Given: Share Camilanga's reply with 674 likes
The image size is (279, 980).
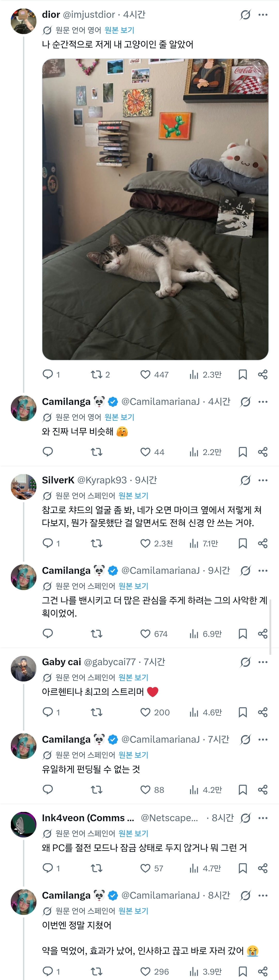Looking at the screenshot, I should (x=263, y=634).
